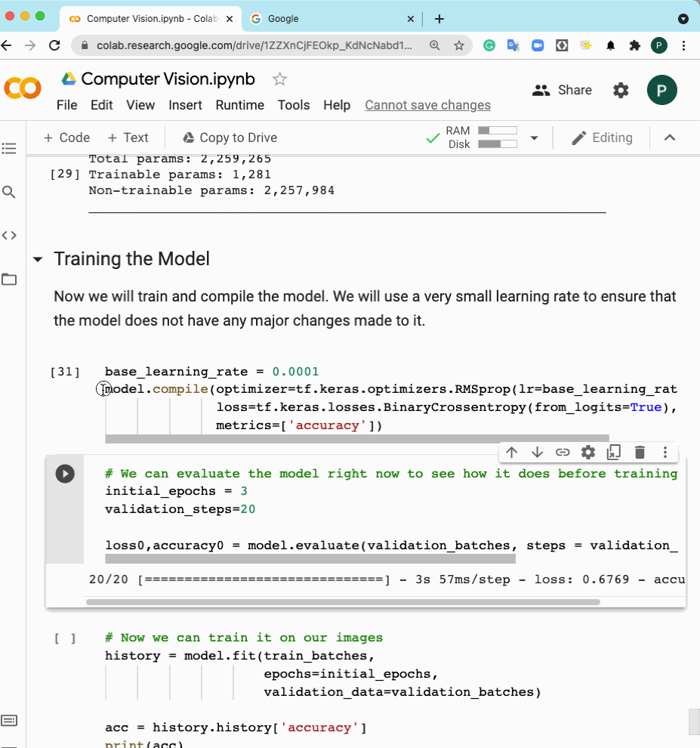The image size is (700, 748).
Task: Add a new Text cell
Action: click(x=128, y=138)
